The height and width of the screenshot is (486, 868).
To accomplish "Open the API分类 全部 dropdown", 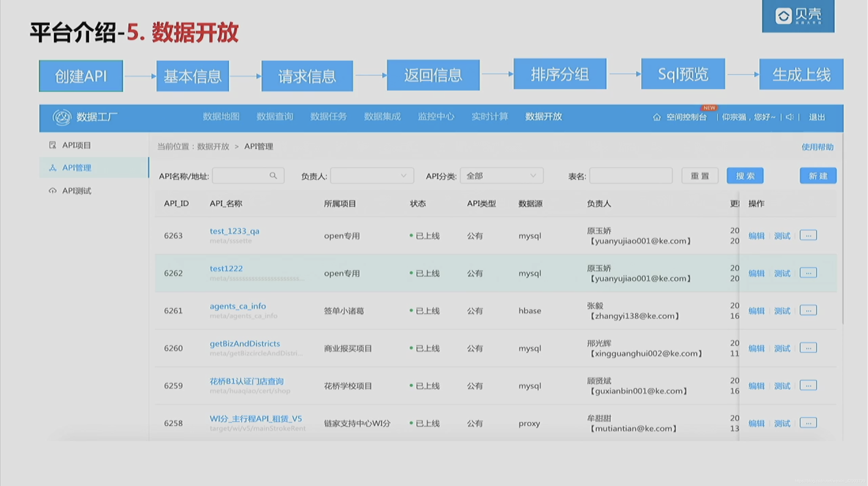I will (502, 176).
